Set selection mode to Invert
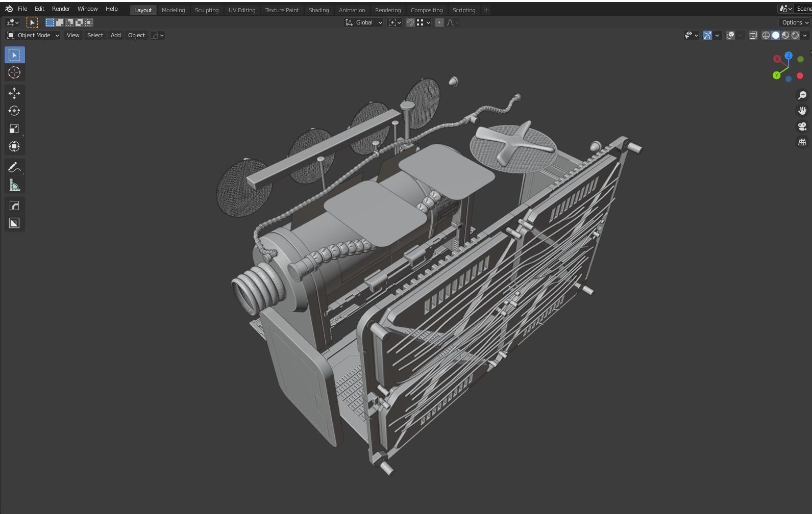Image resolution: width=812 pixels, height=514 pixels. click(x=79, y=22)
